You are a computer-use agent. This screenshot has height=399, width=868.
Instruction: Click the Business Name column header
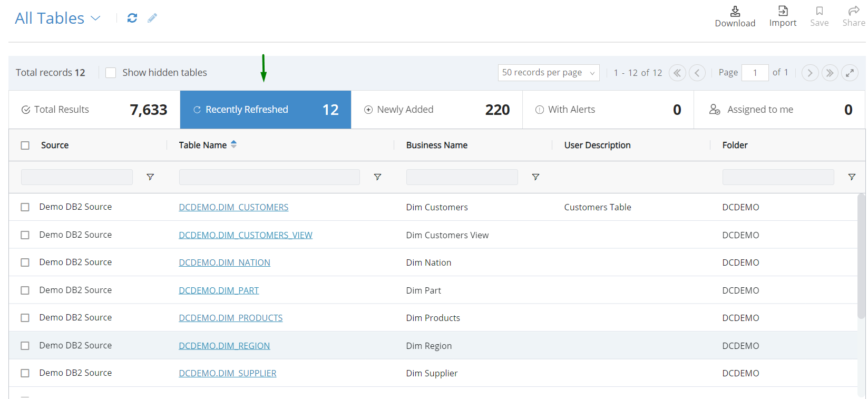click(x=437, y=145)
